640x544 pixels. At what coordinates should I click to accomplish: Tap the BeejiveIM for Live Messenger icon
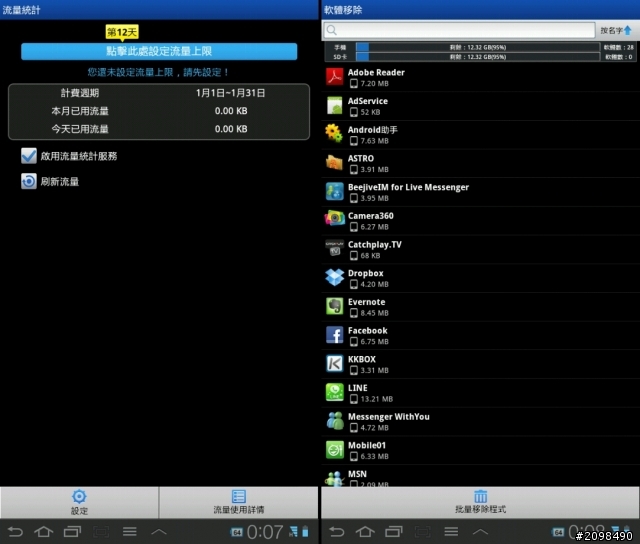[335, 192]
